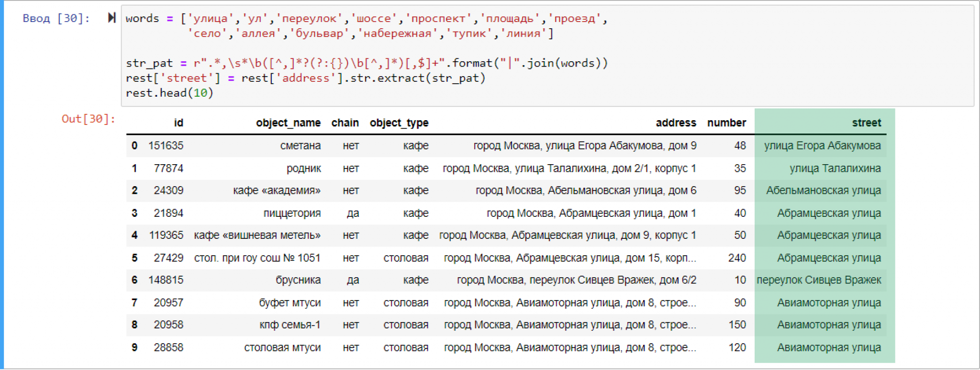Select the id cell 151635
This screenshot has width=980, height=370.
coord(166,146)
